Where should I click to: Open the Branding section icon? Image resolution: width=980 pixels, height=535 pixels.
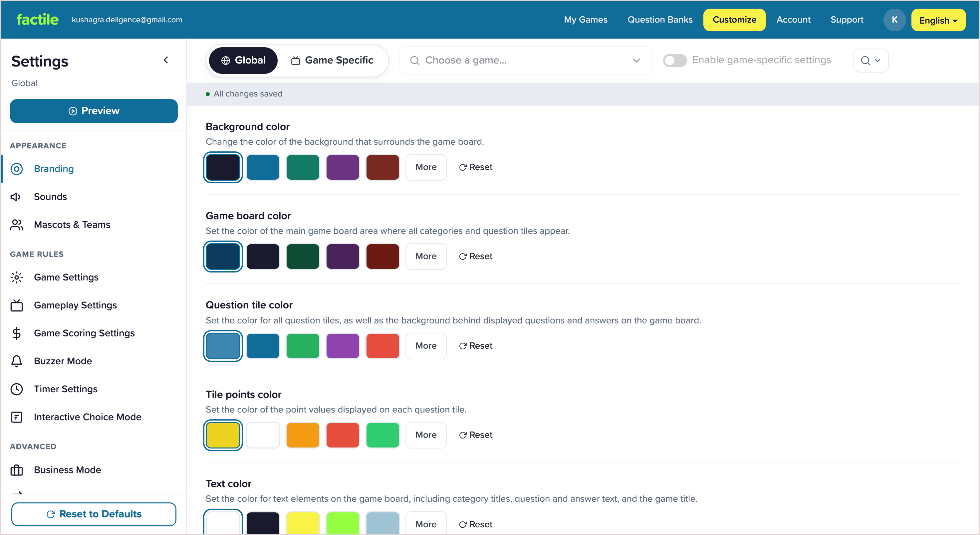(x=16, y=169)
